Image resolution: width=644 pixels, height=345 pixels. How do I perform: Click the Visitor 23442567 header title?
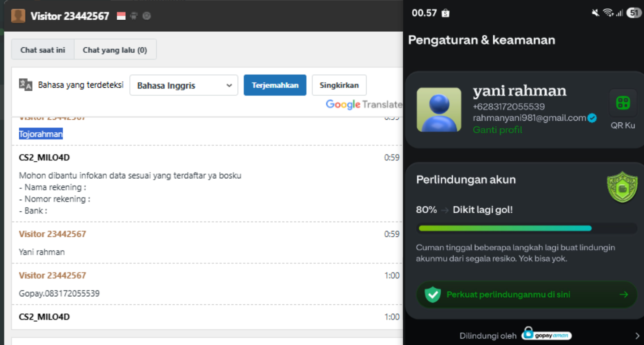tap(70, 16)
